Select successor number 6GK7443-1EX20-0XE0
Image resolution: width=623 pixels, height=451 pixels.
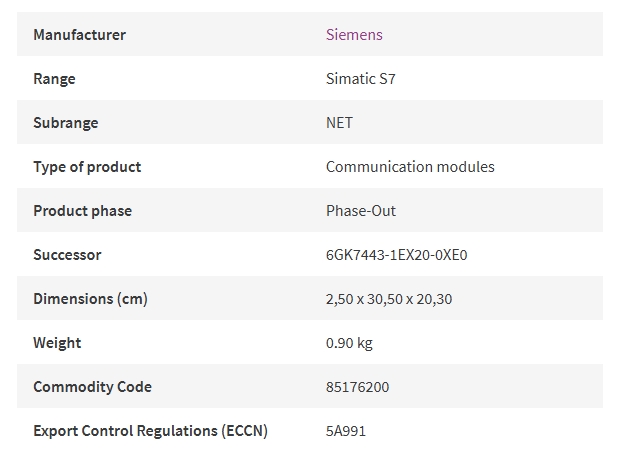coord(397,255)
